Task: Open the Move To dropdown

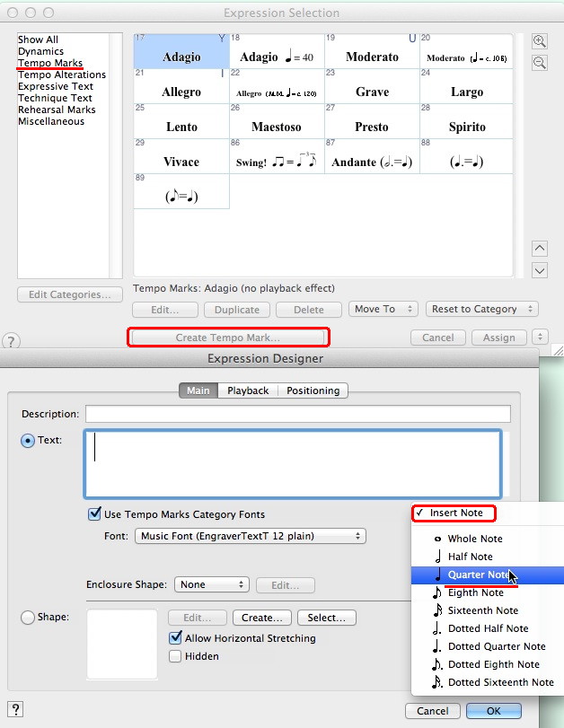Action: pos(383,309)
